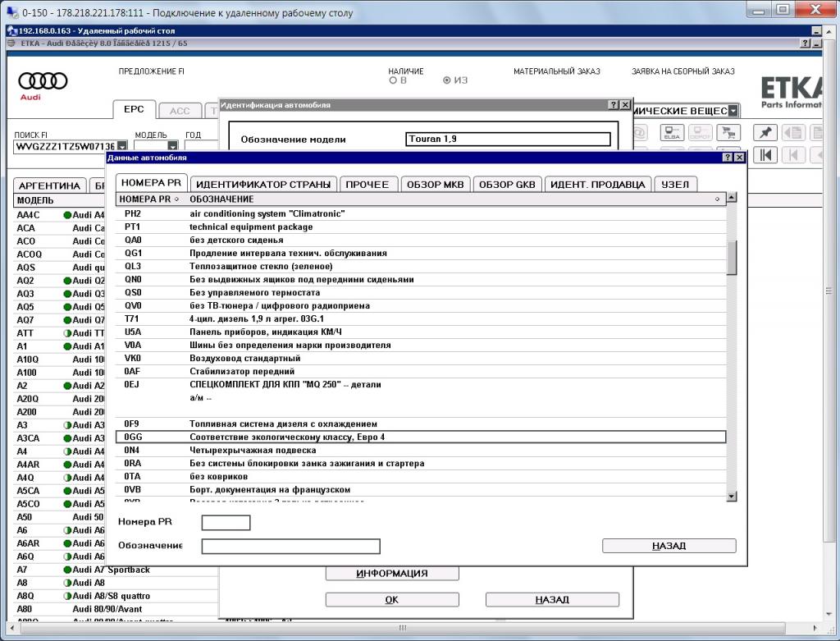Click help button of 'Идентификация автомобиля' dialog
The height and width of the screenshot is (641, 840).
click(x=614, y=105)
